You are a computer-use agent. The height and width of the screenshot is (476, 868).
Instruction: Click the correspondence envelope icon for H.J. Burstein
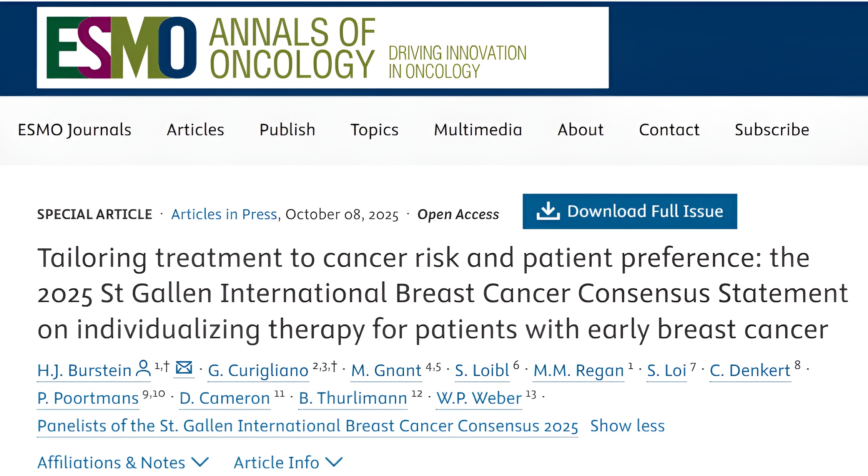click(184, 368)
